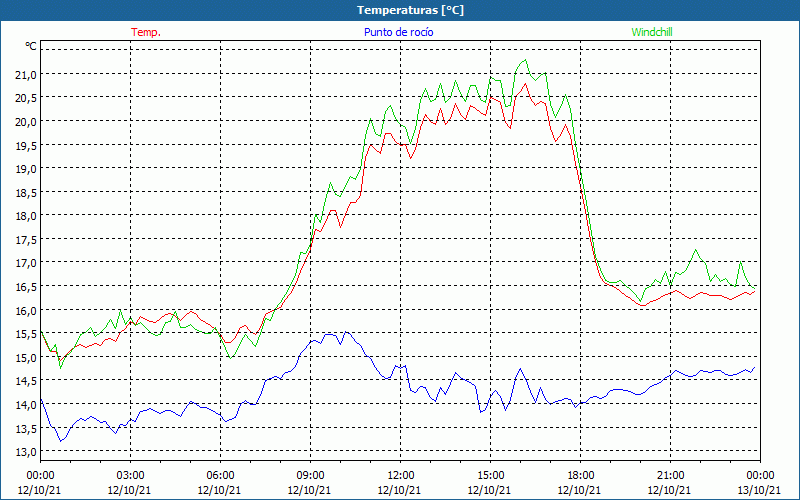The height and width of the screenshot is (500, 800).
Task: Click the '19,5' y-axis value
Action: [26, 146]
